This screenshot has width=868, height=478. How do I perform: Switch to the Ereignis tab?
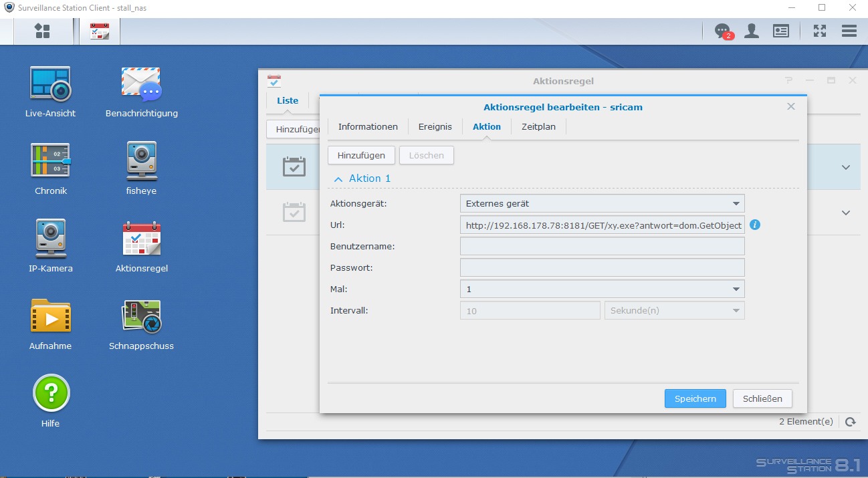click(435, 126)
